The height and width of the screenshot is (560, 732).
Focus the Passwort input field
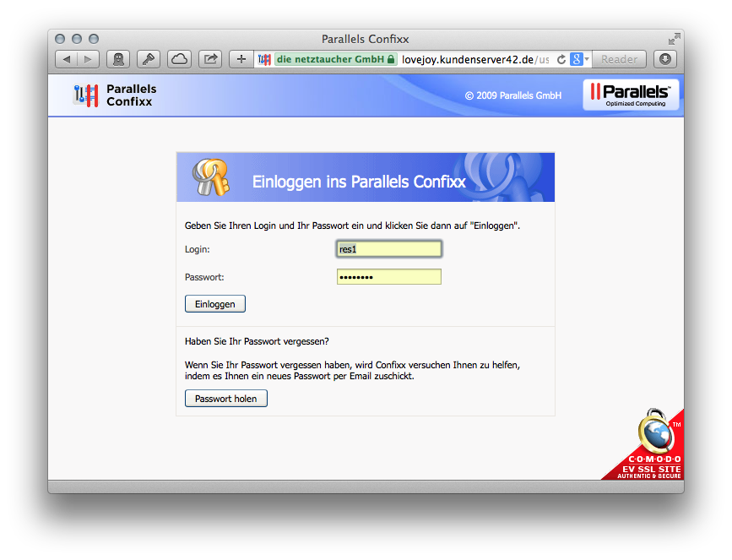tap(388, 277)
